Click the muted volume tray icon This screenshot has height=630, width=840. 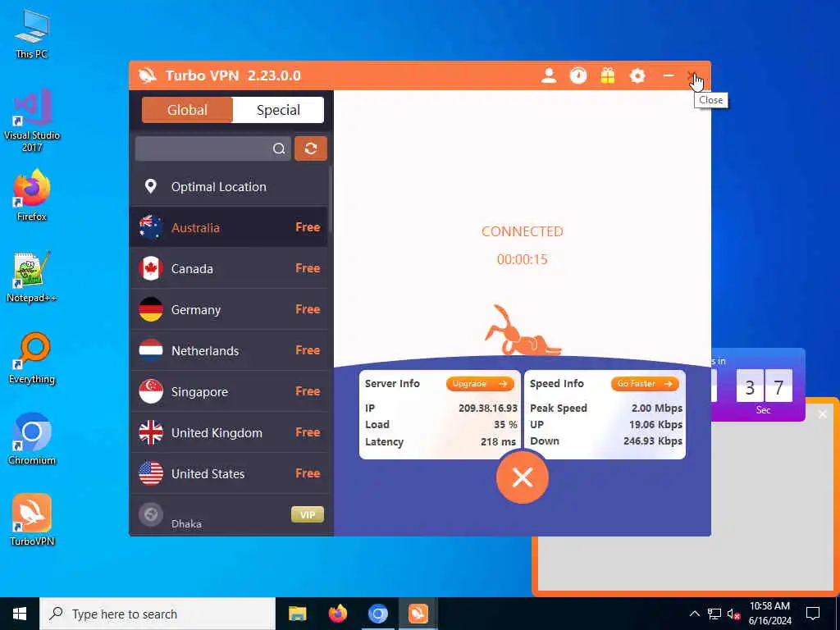click(733, 614)
